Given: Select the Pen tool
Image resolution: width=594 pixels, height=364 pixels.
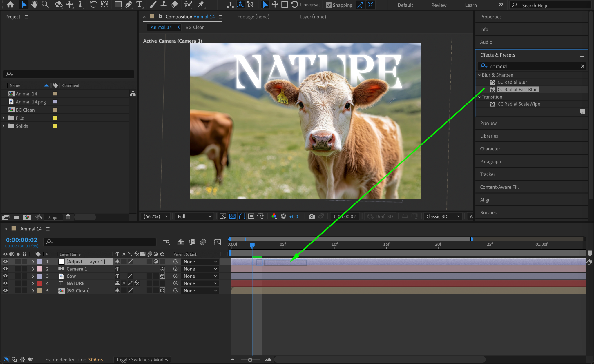Looking at the screenshot, I should pos(129,4).
